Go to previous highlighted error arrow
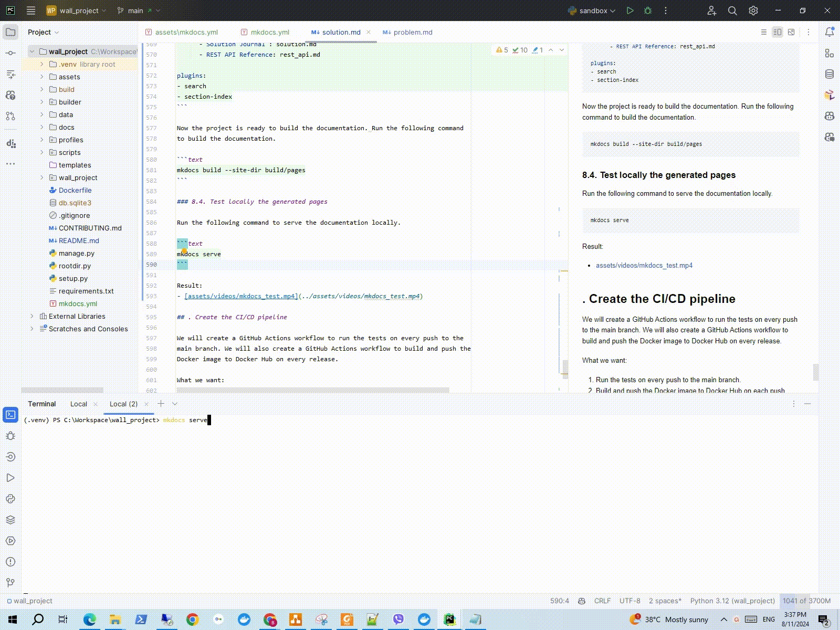This screenshot has width=840, height=630. click(551, 50)
